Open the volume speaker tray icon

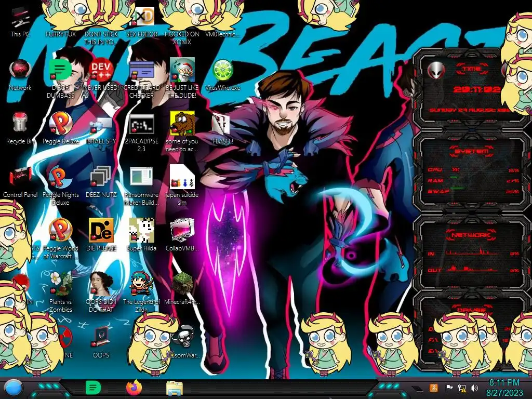(474, 388)
